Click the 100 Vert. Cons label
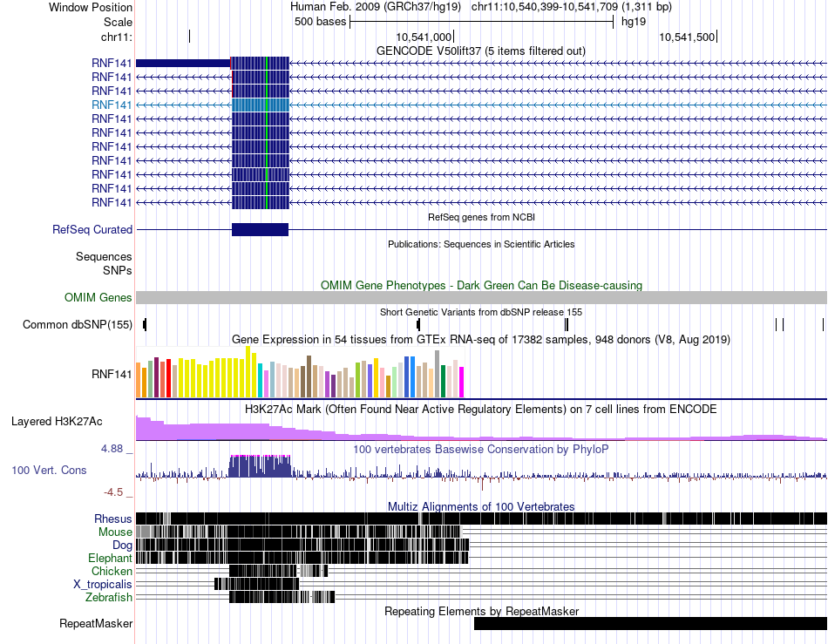The height and width of the screenshot is (644, 828). click(49, 470)
